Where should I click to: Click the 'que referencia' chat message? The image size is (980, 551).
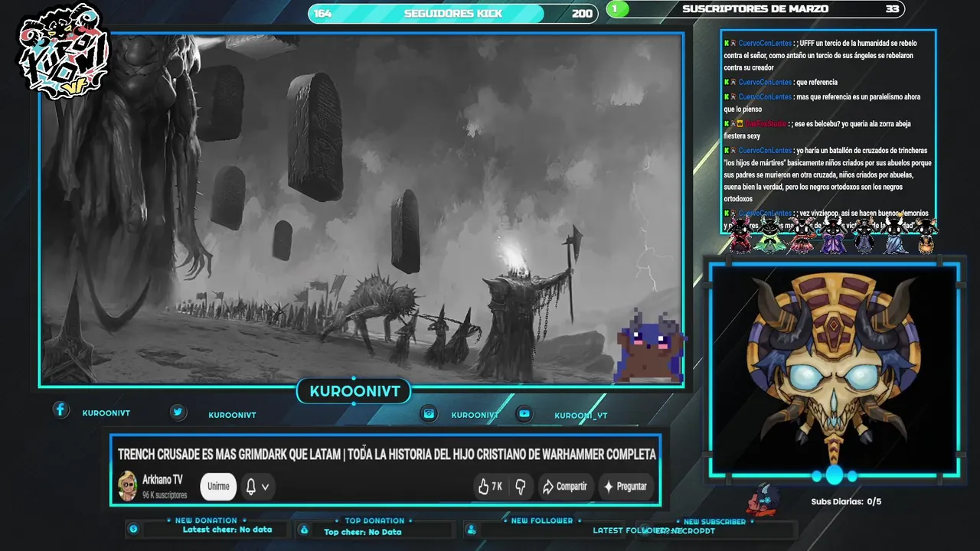[817, 82]
